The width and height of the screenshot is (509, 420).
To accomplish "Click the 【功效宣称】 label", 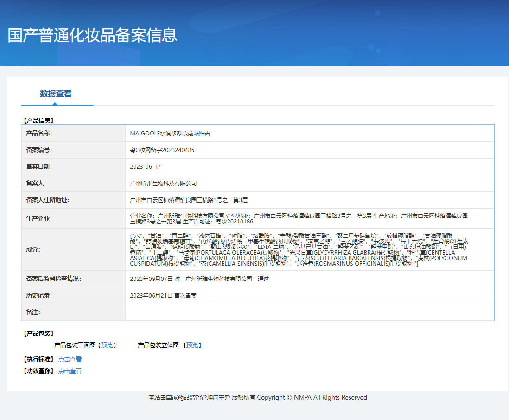I will coord(38,371).
